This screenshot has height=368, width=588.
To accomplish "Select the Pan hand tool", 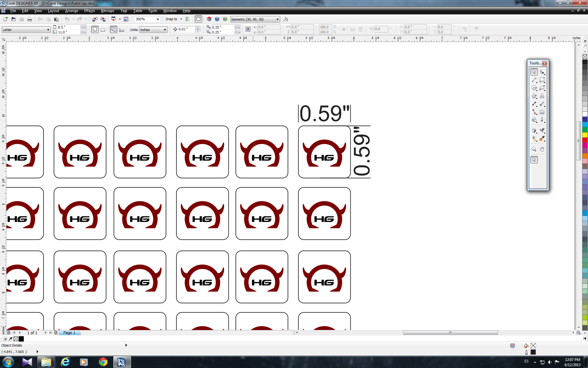I will coord(542,149).
